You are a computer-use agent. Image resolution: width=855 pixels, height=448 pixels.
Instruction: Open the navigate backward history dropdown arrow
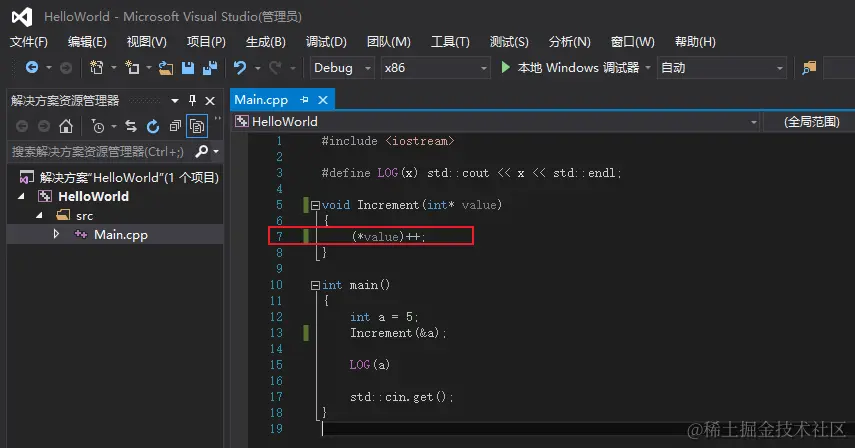click(49, 68)
